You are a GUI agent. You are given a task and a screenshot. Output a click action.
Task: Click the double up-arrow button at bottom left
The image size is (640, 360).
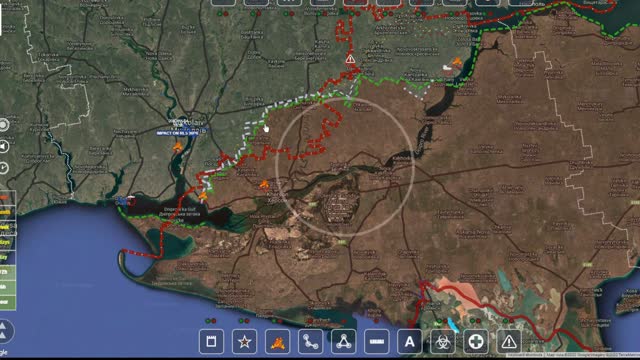point(4,330)
